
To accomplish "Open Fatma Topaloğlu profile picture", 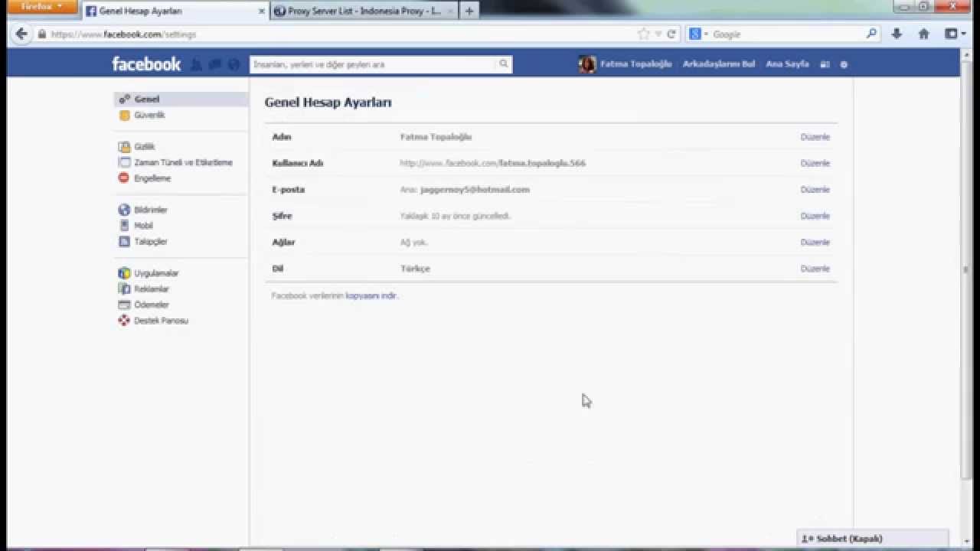I will point(587,64).
